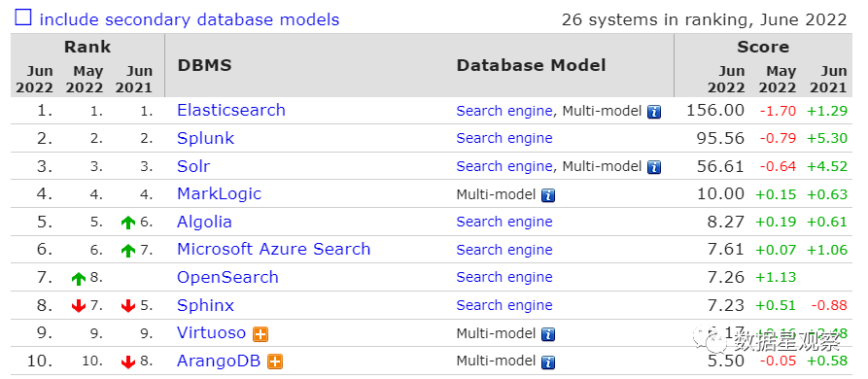868x379 pixels.
Task: Click Search engine link for Microsoft Azure Search
Action: tap(504, 250)
